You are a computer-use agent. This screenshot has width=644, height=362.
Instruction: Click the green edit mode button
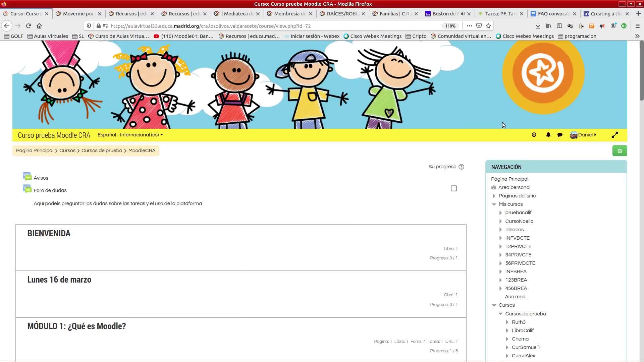pos(620,151)
